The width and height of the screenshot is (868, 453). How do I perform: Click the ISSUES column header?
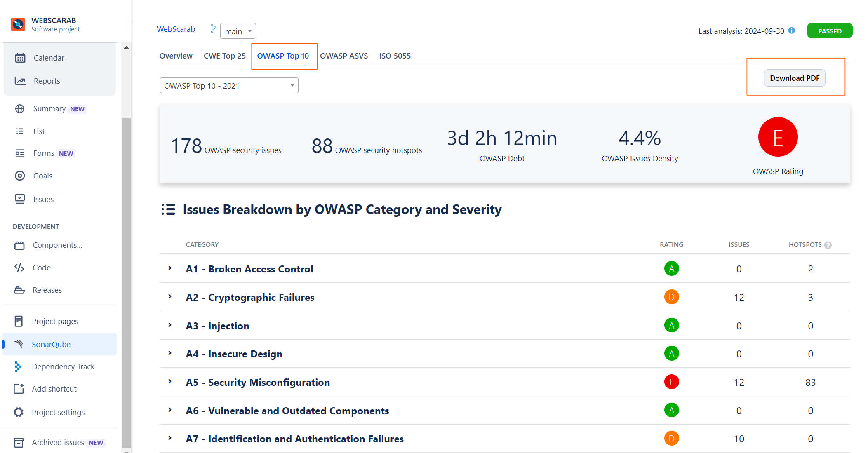[739, 244]
